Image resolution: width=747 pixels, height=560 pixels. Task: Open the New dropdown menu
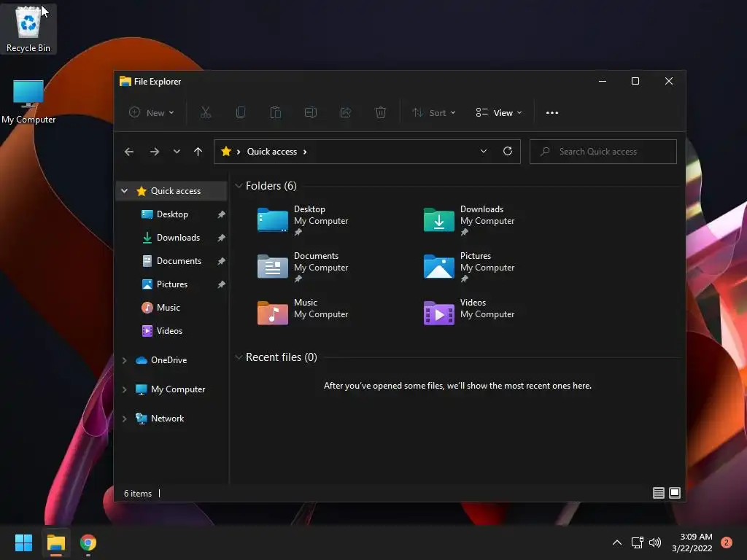[152, 113]
